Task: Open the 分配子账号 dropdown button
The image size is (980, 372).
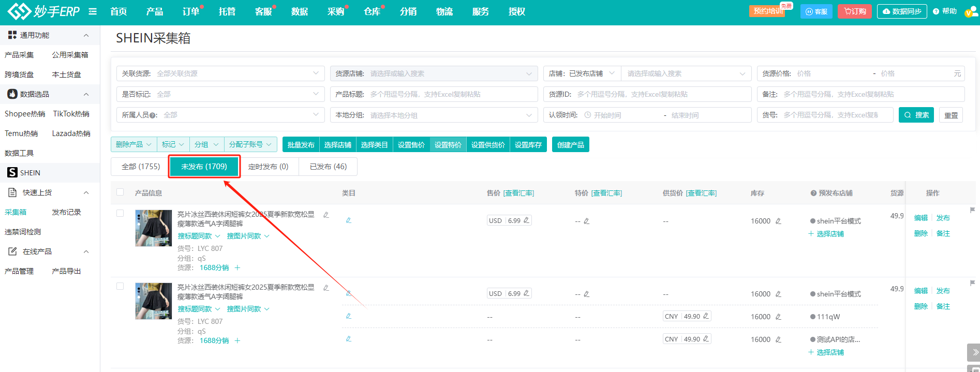Action: click(250, 144)
